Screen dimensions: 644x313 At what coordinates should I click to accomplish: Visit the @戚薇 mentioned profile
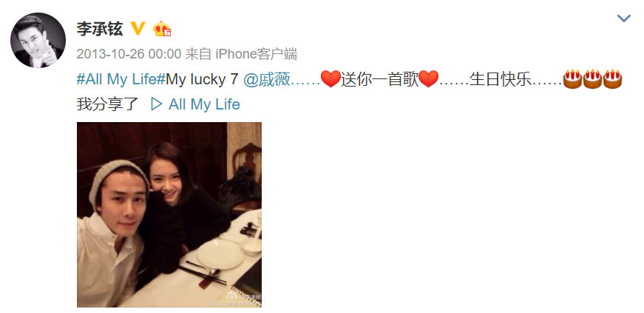point(267,79)
